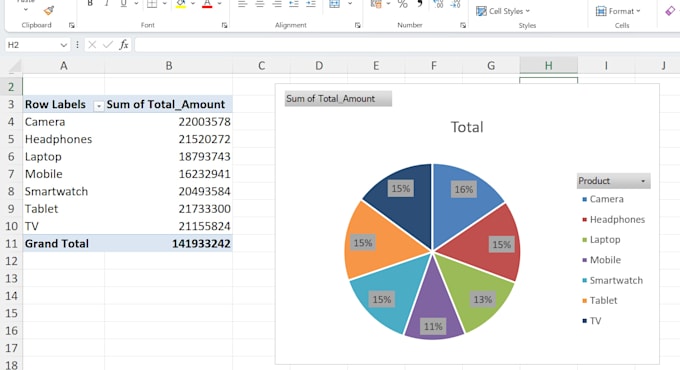Open the Product filter button in chart

pyautogui.click(x=613, y=181)
